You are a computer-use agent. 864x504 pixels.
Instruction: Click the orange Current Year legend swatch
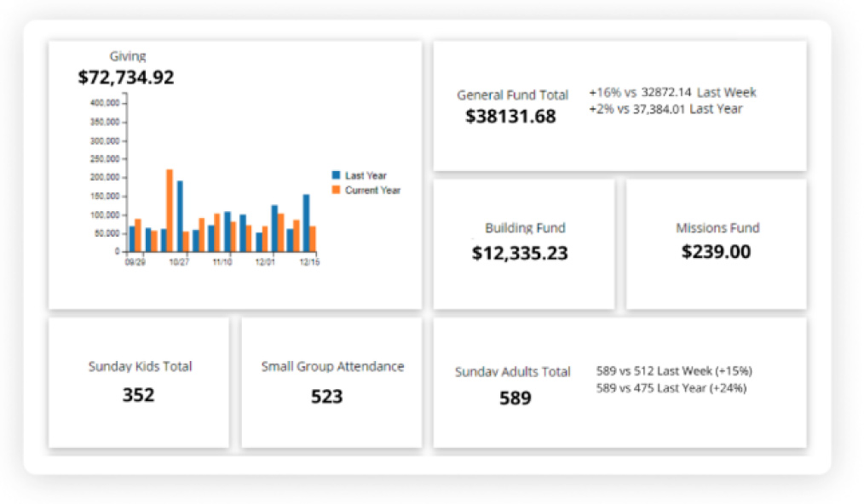coord(336,190)
